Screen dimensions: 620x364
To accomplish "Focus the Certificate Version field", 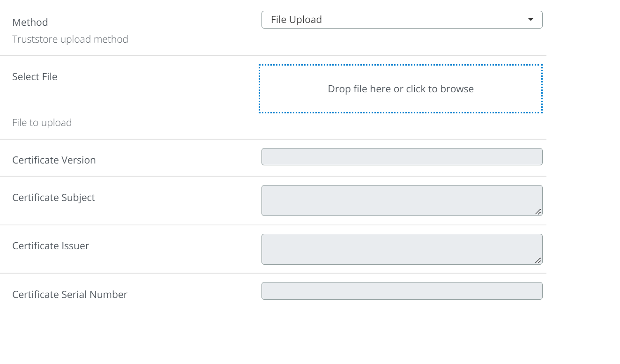I will tap(401, 157).
